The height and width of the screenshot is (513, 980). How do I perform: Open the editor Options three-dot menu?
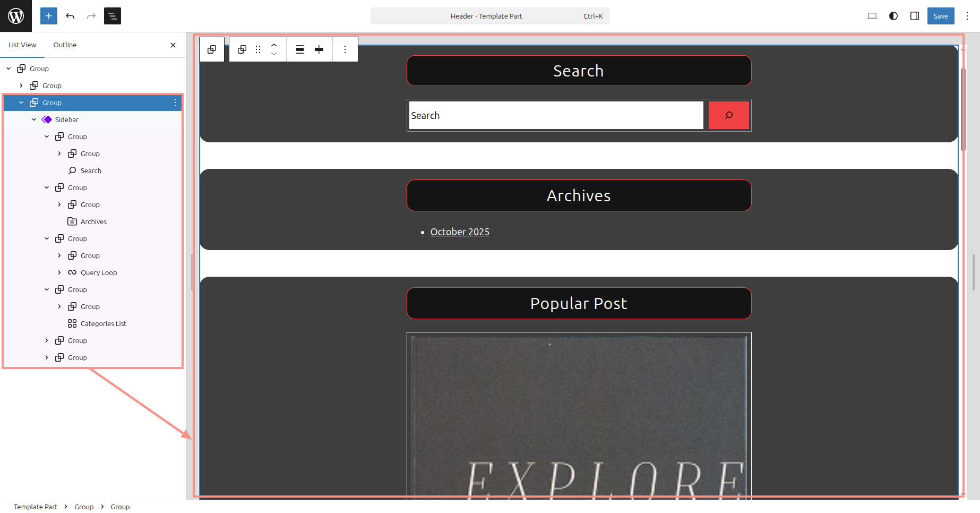[967, 16]
